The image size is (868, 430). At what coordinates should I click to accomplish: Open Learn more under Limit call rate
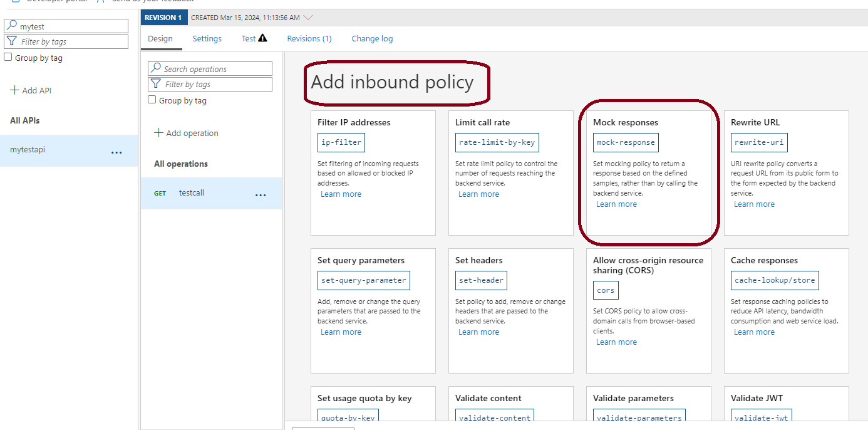[x=478, y=194]
